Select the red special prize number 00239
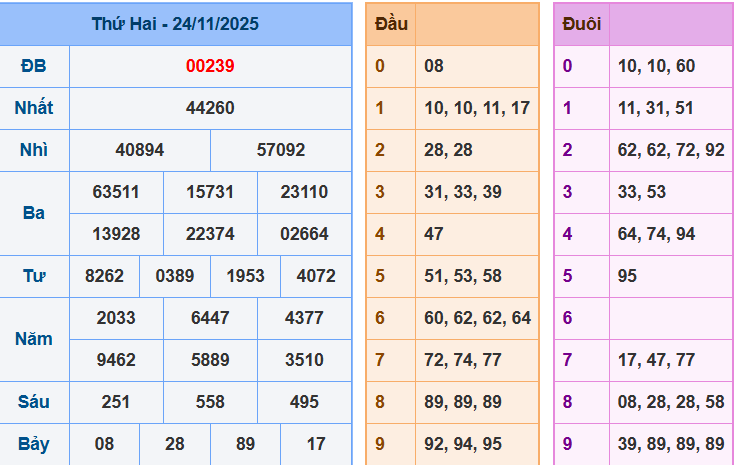 210,66
